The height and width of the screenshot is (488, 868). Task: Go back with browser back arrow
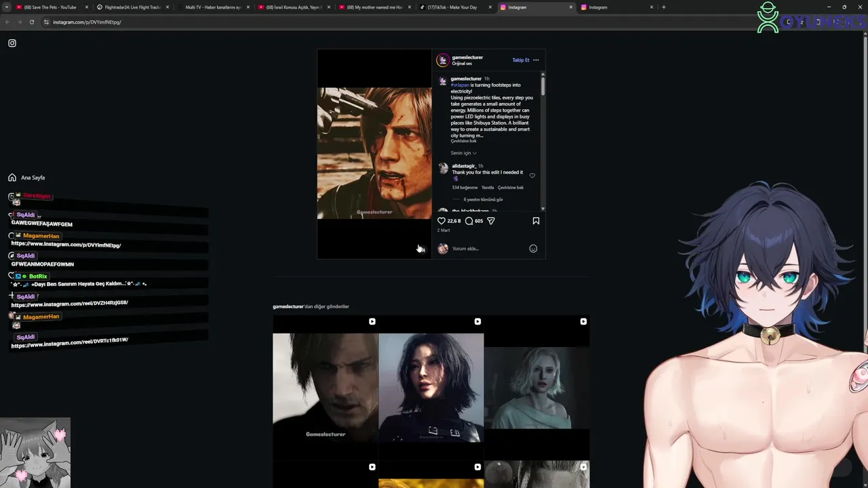(x=7, y=22)
